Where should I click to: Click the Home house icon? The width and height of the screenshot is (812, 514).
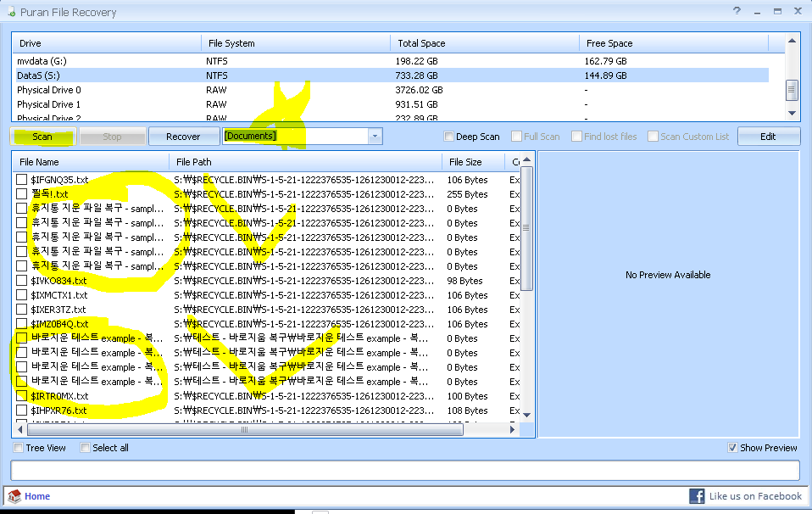coord(14,496)
